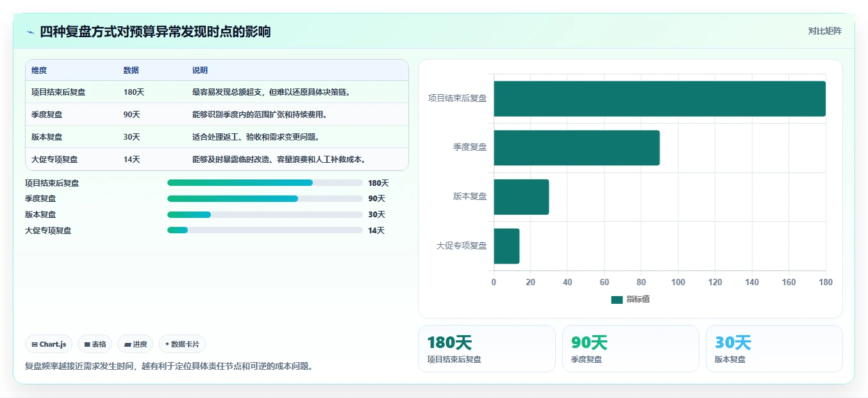This screenshot has width=868, height=398.
Task: Click the 指标值 legend label
Action: 638,299
